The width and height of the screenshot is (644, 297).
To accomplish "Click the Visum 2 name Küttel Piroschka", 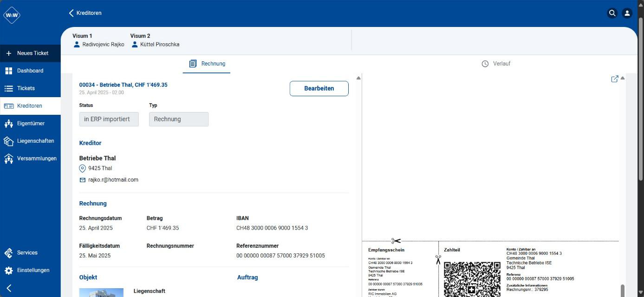I will 160,45.
